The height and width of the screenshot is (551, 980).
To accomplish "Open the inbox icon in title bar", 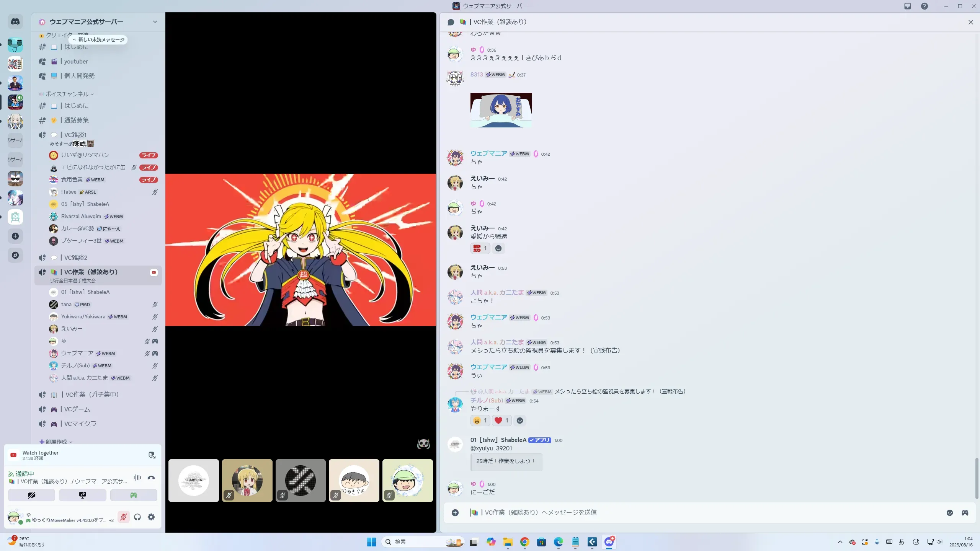I will pos(908,6).
